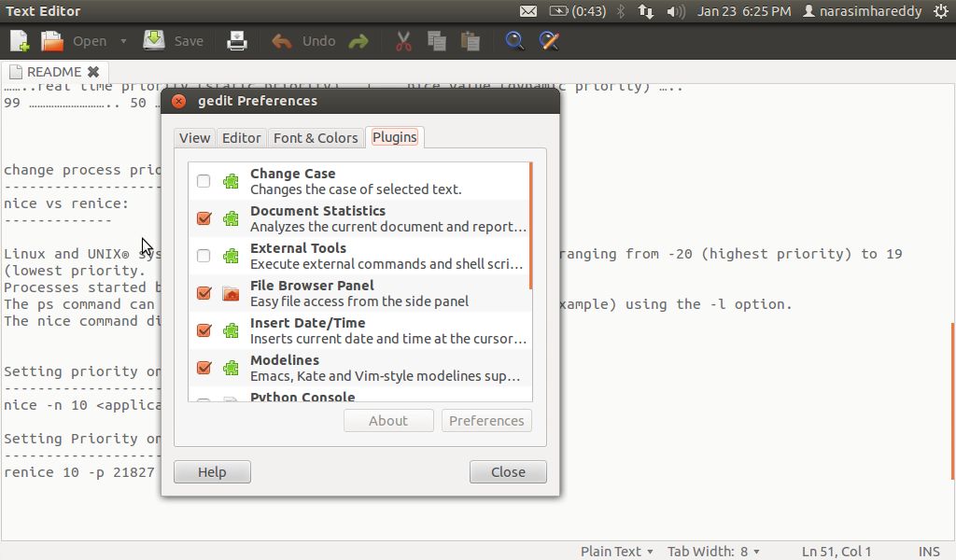Uncheck the Insert Date/Time plugin
956x560 pixels.
point(204,330)
